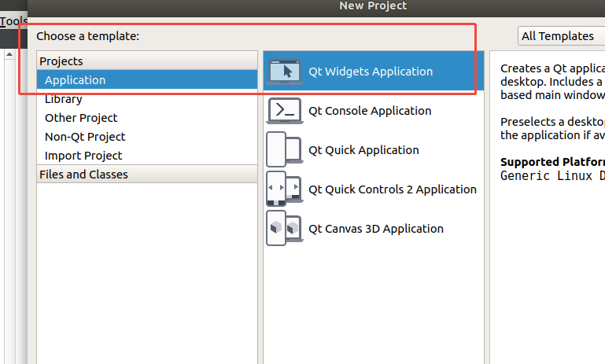This screenshot has width=605, height=364.
Task: Click the Qt Quick Application device icon
Action: (285, 149)
